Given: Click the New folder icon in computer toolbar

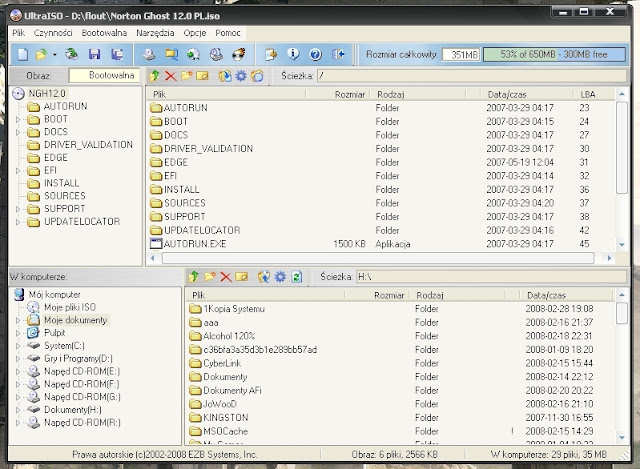Looking at the screenshot, I should pyautogui.click(x=210, y=277).
